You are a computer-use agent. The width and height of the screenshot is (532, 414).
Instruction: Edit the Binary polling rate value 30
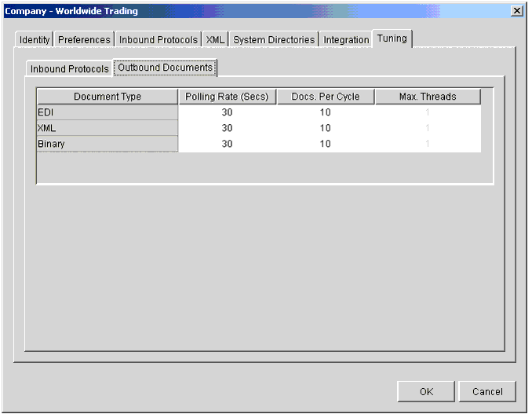(x=227, y=144)
